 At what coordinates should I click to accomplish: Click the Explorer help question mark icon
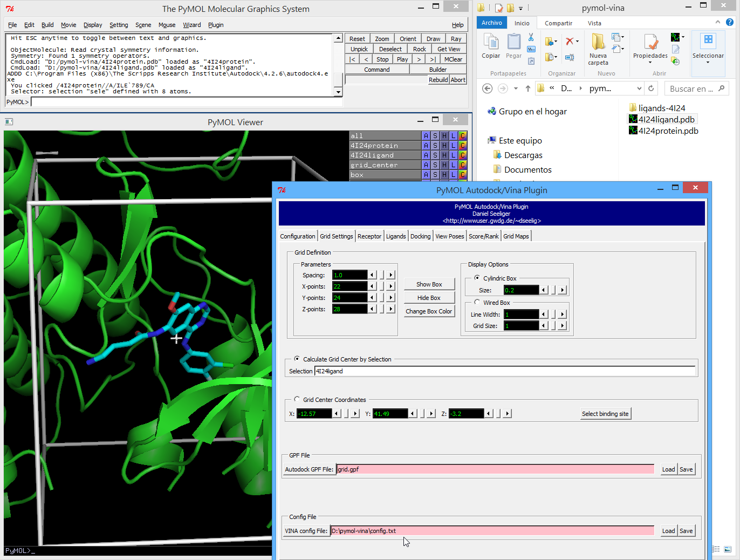[730, 22]
